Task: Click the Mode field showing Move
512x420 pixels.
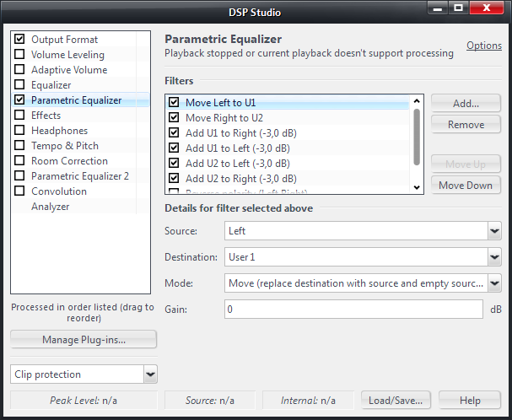Action: point(356,283)
